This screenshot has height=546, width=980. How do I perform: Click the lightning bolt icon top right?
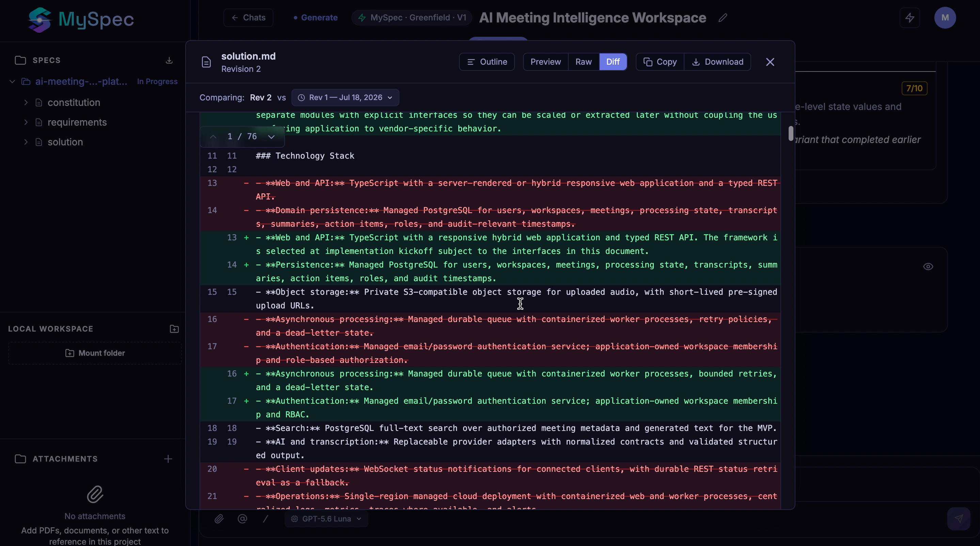(910, 18)
